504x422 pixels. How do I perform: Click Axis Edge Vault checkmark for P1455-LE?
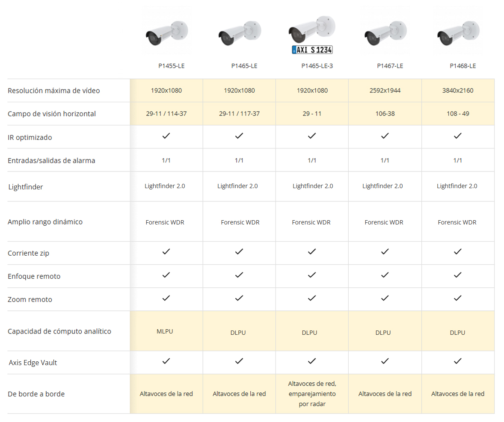tap(166, 361)
